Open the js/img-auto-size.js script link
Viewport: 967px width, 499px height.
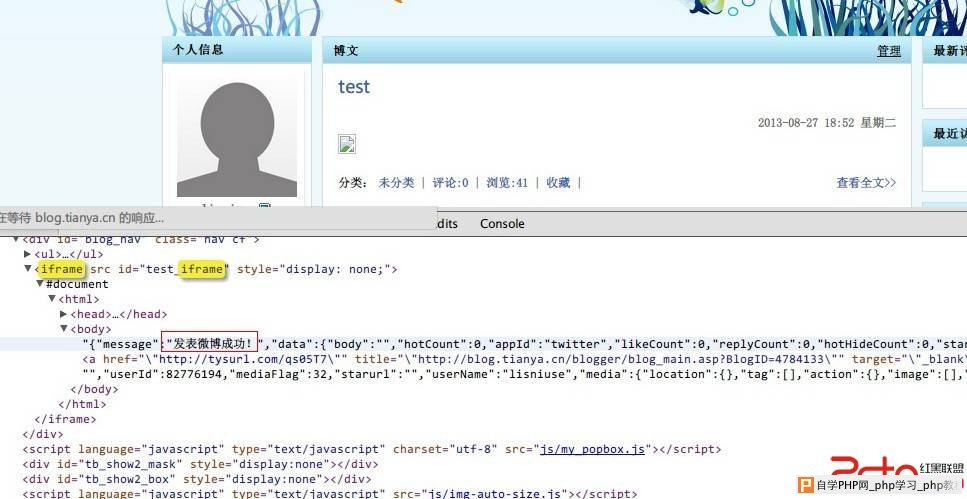pyautogui.click(x=495, y=494)
